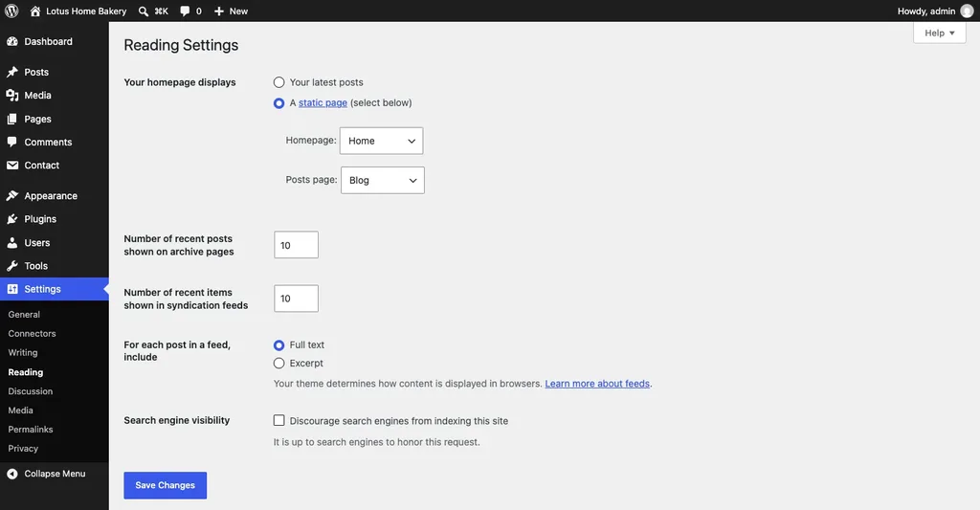Click the Save Changes button
Image resolution: width=980 pixels, height=510 pixels.
165,485
